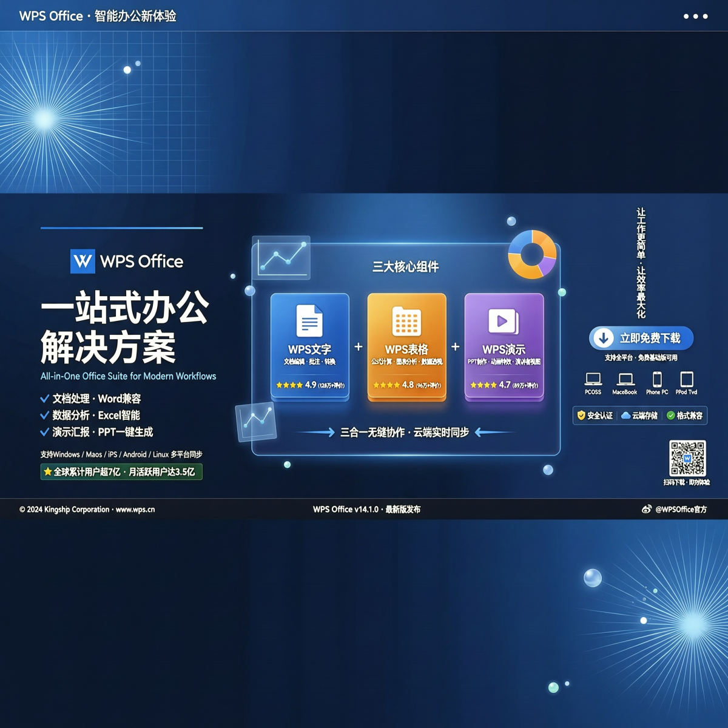Click the vertical 让工作更简单 slogan
728x728 pixels.
point(641,263)
